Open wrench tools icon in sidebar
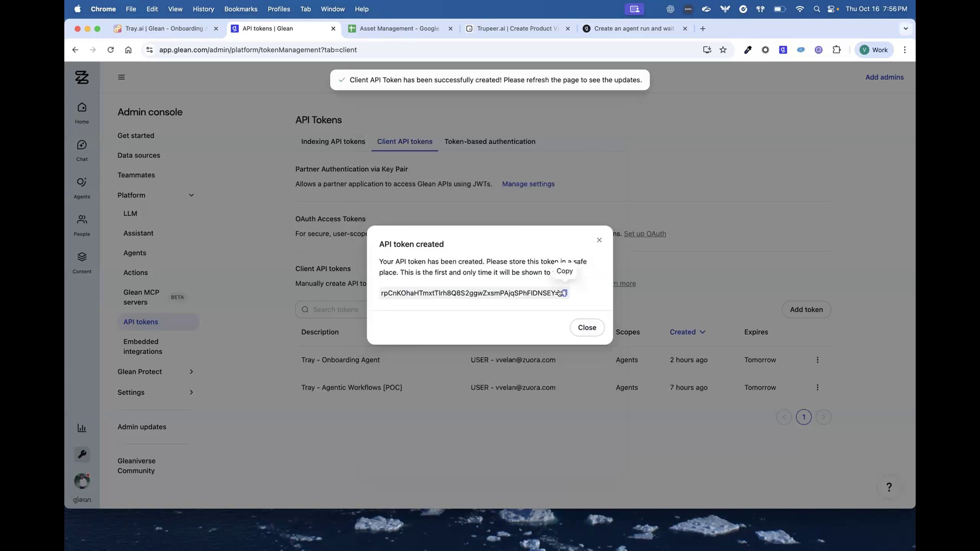Viewport: 980px width, 551px height. (x=82, y=455)
